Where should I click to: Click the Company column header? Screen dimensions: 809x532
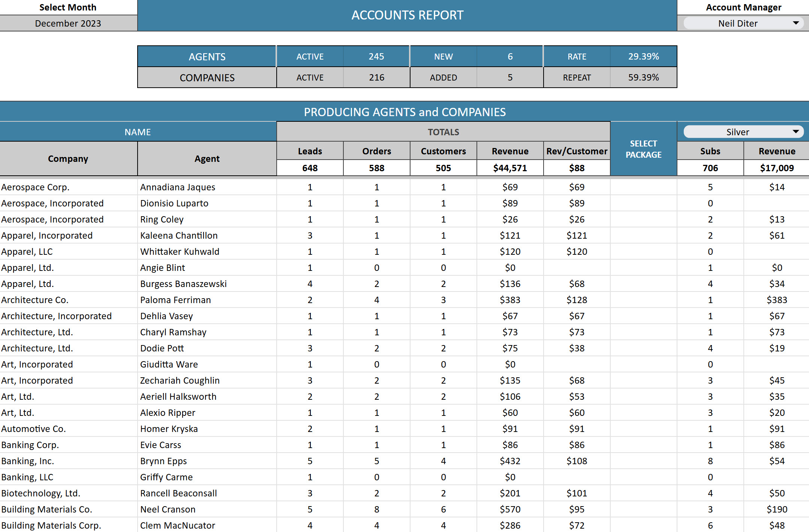tap(68, 158)
